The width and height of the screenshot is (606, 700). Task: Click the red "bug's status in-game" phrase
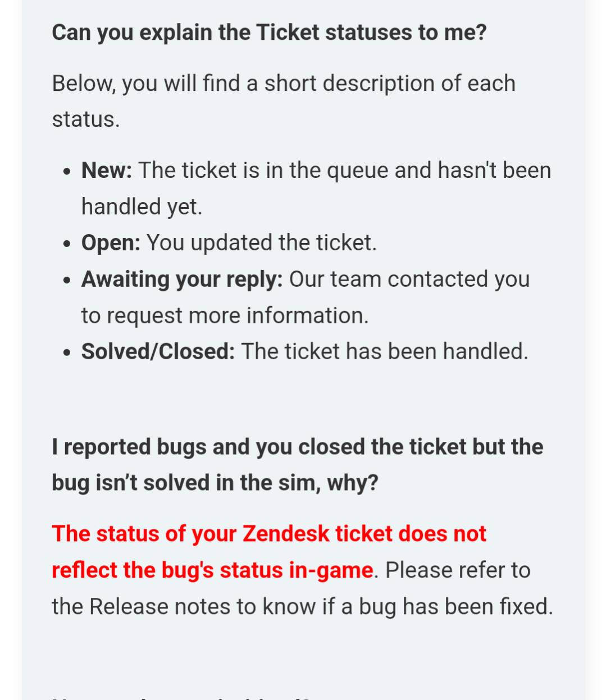coord(267,570)
